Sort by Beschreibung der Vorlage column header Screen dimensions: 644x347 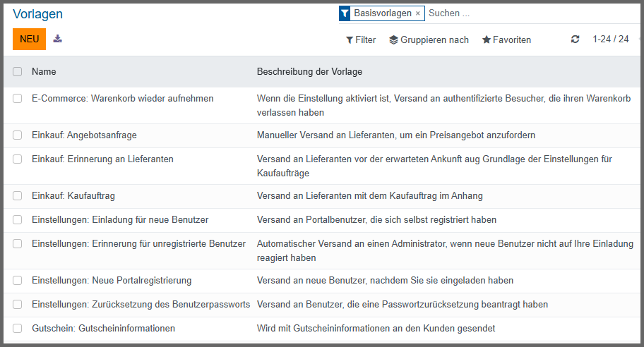[309, 71]
